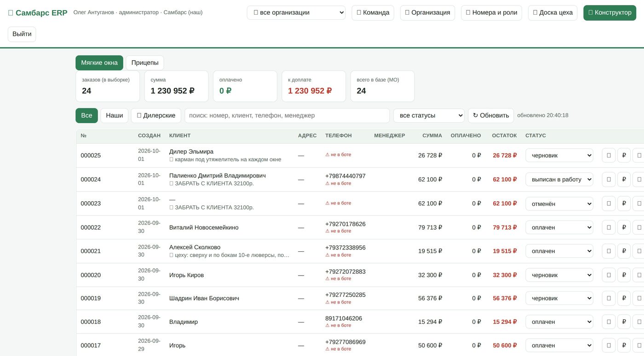The image size is (644, 356).
Task: Click phone number +79270178626
Action: [345, 224]
